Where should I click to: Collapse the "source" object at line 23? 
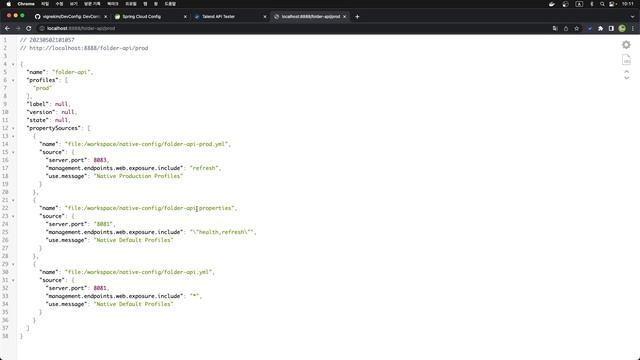click(13, 216)
